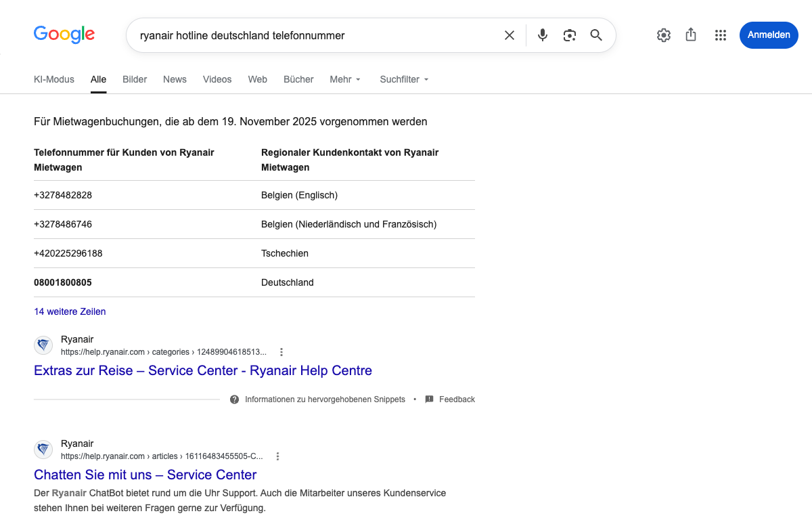Open Google Lens image search icon
The image size is (812, 522).
click(570, 35)
